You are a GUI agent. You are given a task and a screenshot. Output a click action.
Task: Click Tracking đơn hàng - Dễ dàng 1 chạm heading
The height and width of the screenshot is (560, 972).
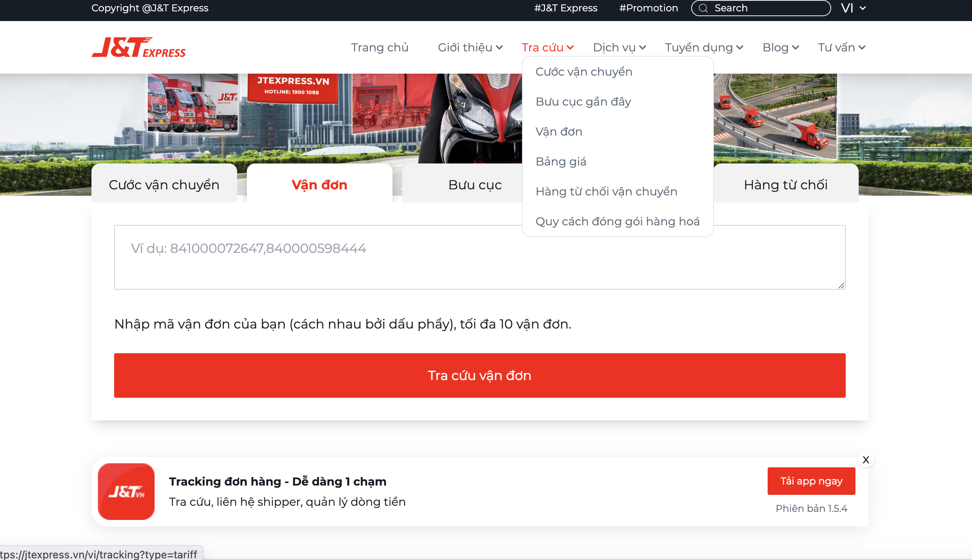coord(278,482)
